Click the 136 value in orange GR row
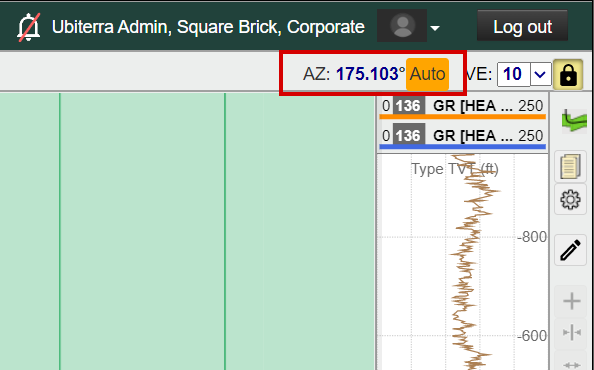The width and height of the screenshot is (594, 370). [408, 106]
